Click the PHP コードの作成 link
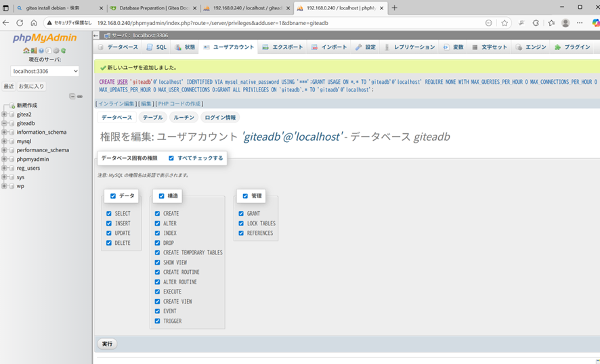Screen dimensions: 600x364 [x=179, y=104]
